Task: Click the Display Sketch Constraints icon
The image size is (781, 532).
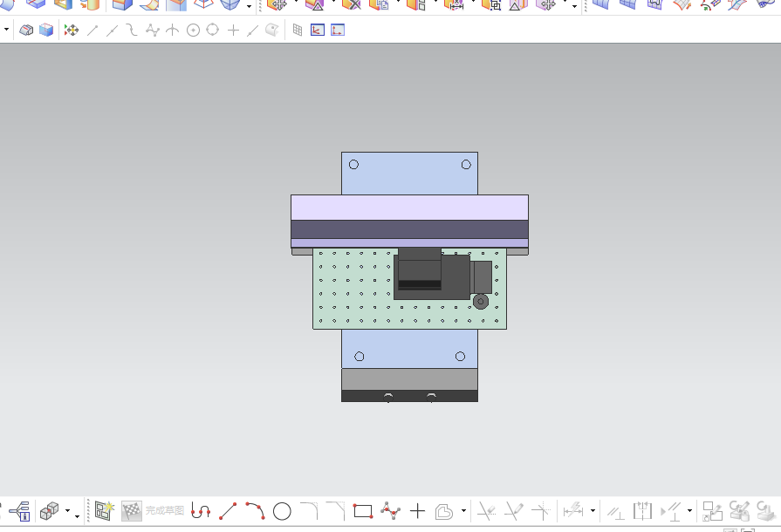Action: 671,511
